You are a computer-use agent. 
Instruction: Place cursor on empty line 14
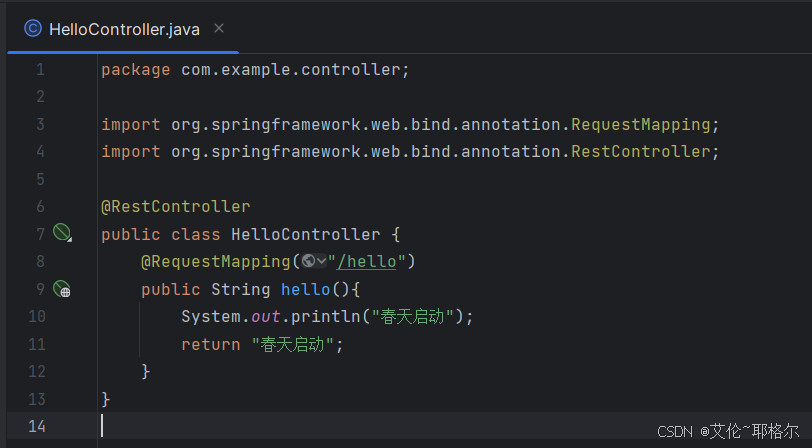click(x=300, y=426)
